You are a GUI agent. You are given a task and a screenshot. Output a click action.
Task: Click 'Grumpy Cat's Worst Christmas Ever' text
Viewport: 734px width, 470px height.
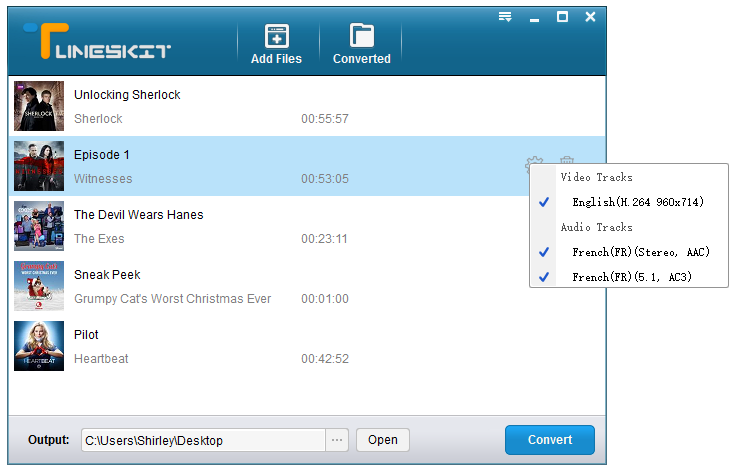click(x=172, y=299)
